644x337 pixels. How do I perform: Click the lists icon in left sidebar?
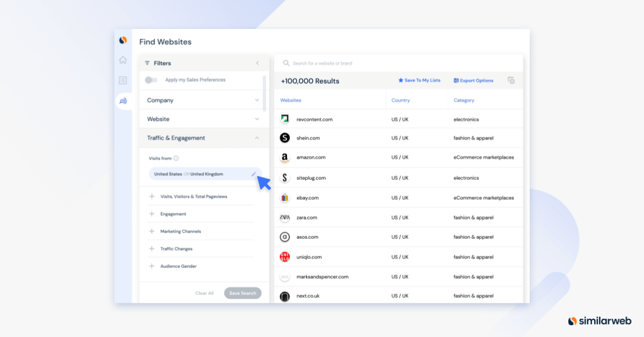coord(123,80)
